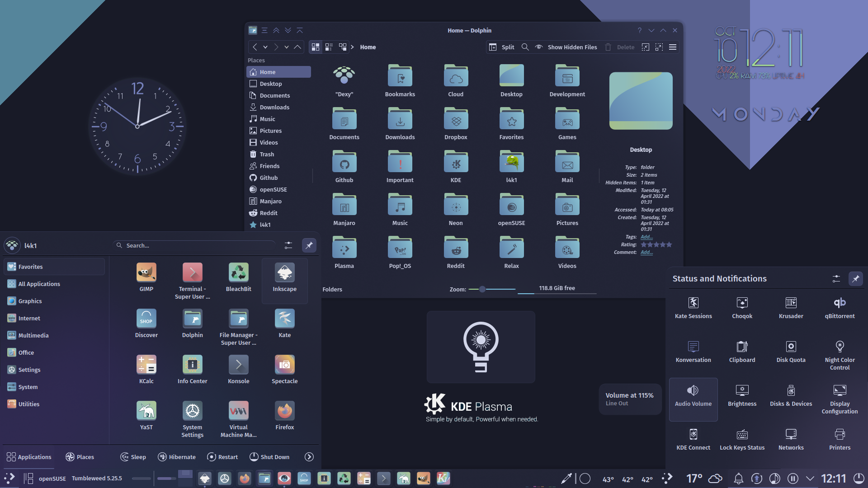Screen dimensions: 868x488
Task: Click Add link next to Comment
Action: [646, 252]
